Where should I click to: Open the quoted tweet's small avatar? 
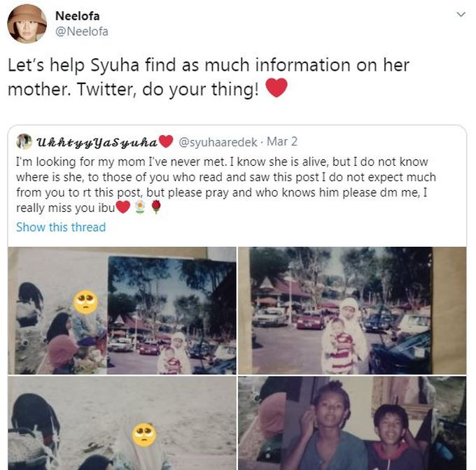[x=23, y=142]
